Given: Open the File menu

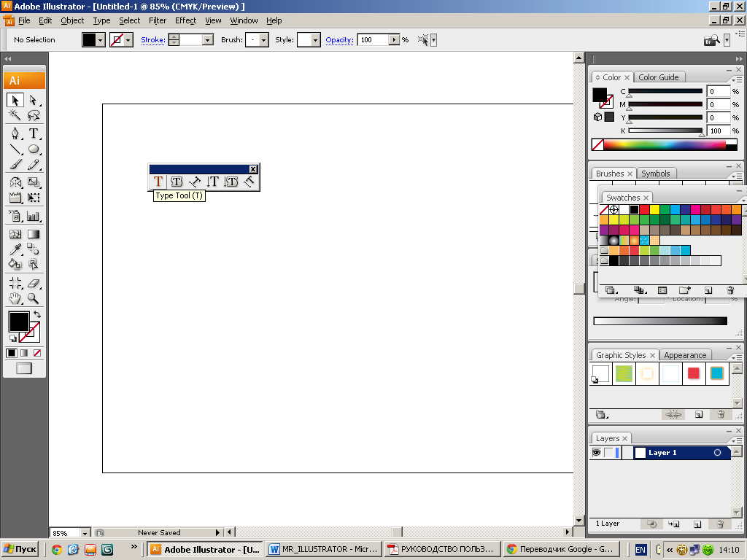Looking at the screenshot, I should (24, 20).
